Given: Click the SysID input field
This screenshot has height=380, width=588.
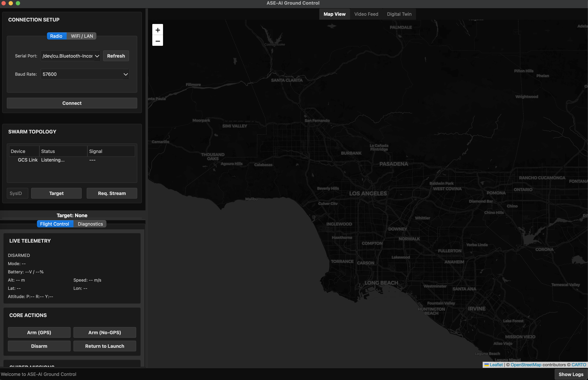Looking at the screenshot, I should pos(17,193).
